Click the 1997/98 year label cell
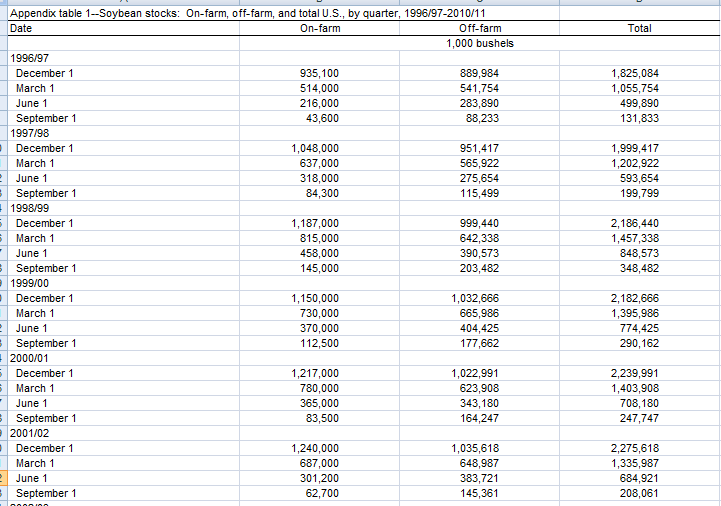The width and height of the screenshot is (721, 506). tap(29, 133)
